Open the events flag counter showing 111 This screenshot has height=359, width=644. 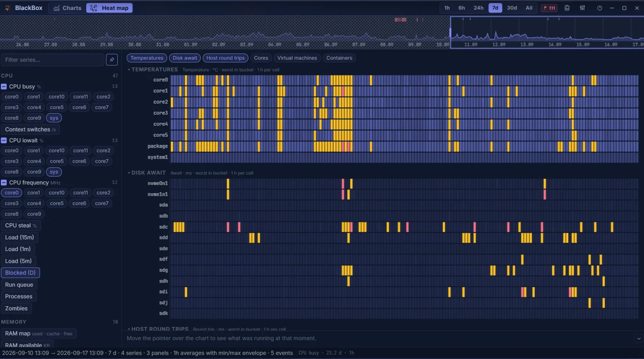(x=549, y=8)
